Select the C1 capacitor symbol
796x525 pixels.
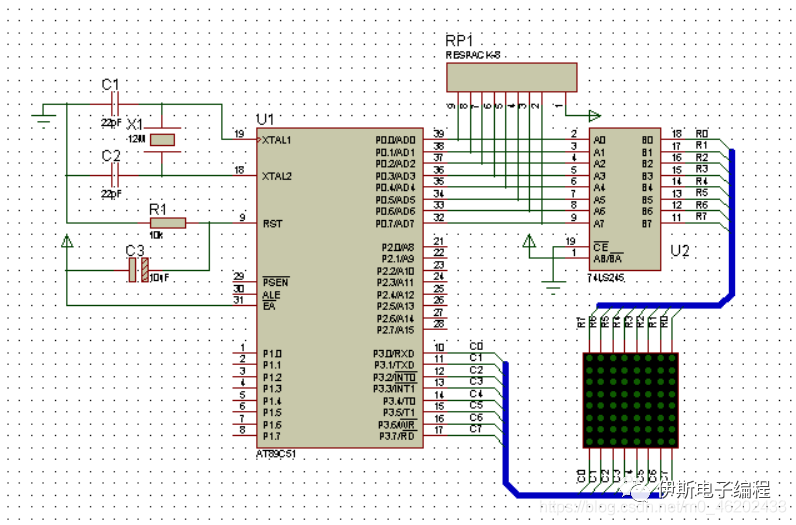coord(115,104)
